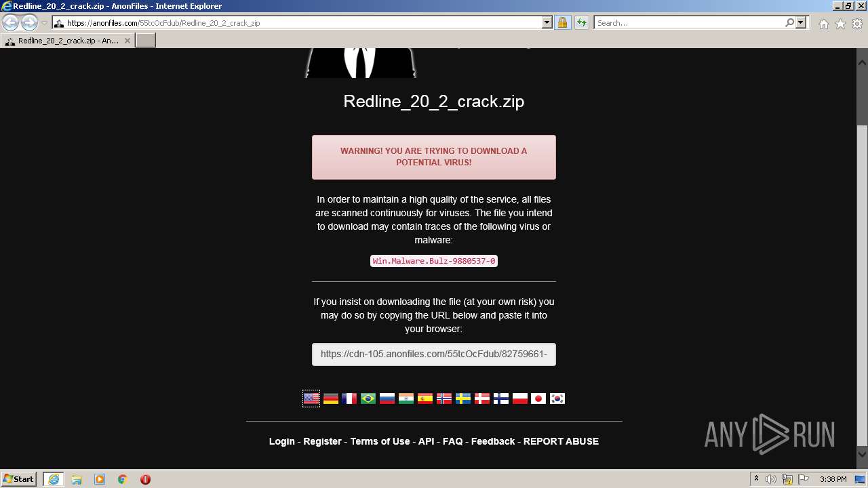Open the search provider dropdown arrow

tap(801, 22)
